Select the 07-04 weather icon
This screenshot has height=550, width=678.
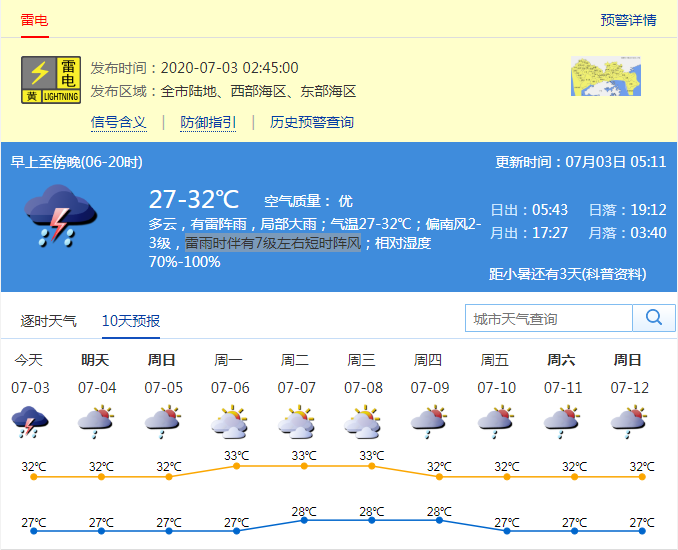tap(96, 422)
